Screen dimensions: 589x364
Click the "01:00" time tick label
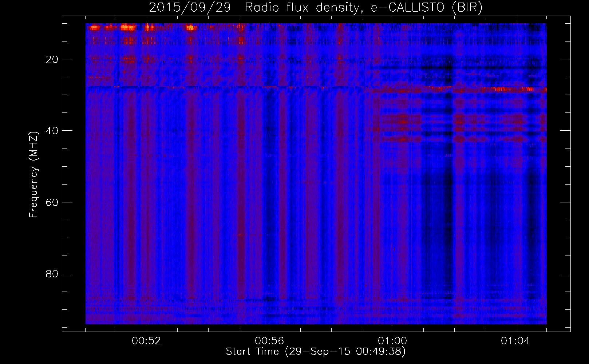(392, 341)
